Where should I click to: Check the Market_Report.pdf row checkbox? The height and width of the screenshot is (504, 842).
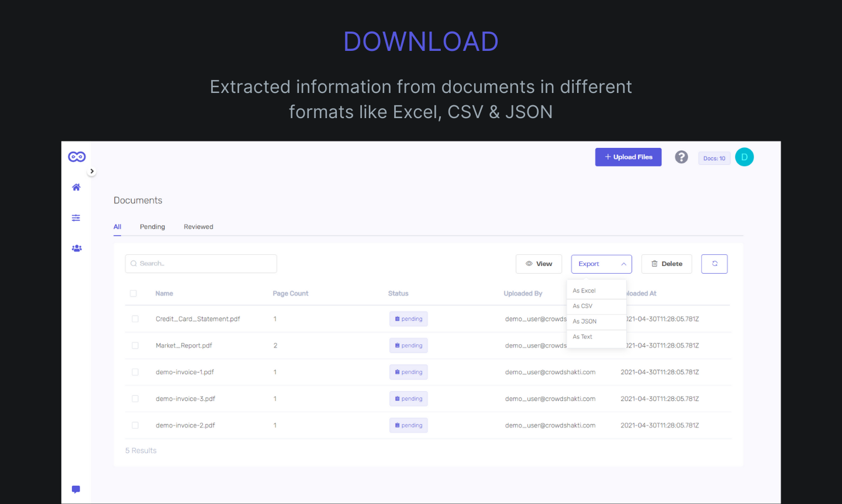pos(135,346)
